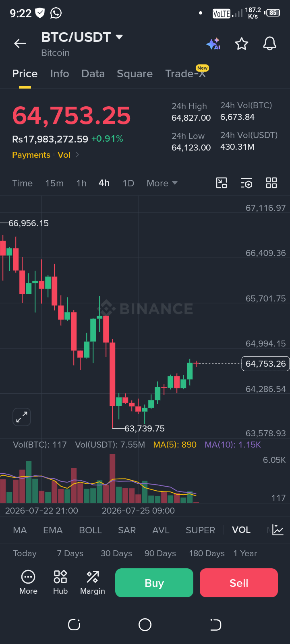Tap the MA(5): 890 label
The image size is (290, 644).
pos(175,445)
